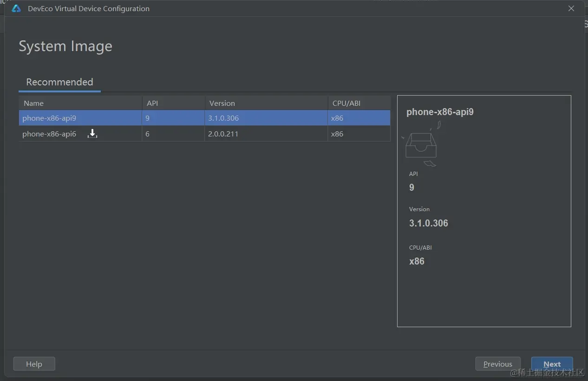Click x86 cell in phone-x86-api9 row
This screenshot has width=588, height=381.
pos(359,118)
